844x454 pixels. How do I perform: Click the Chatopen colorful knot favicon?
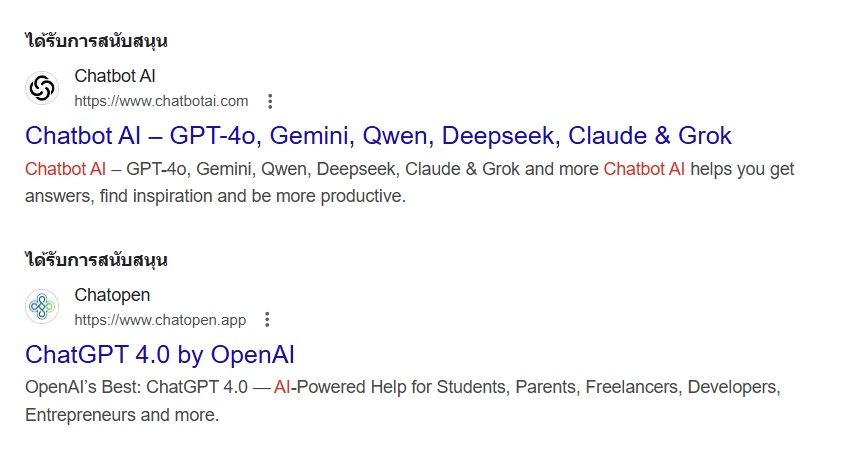42,306
